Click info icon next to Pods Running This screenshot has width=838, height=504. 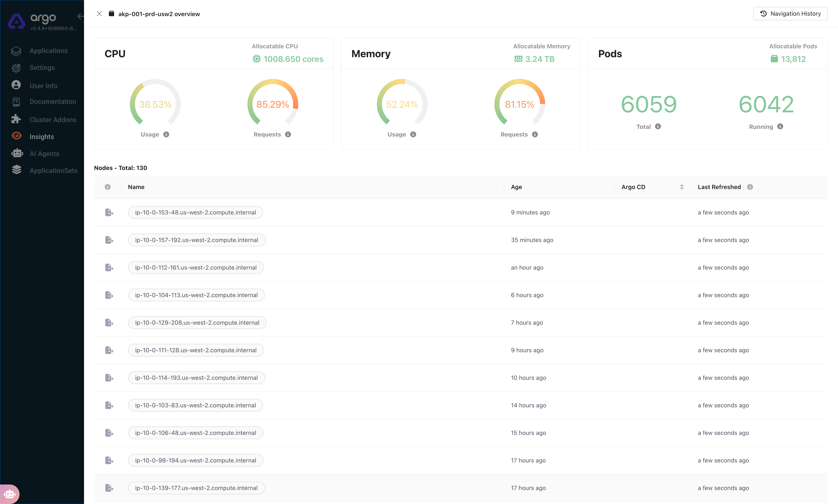coord(780,126)
